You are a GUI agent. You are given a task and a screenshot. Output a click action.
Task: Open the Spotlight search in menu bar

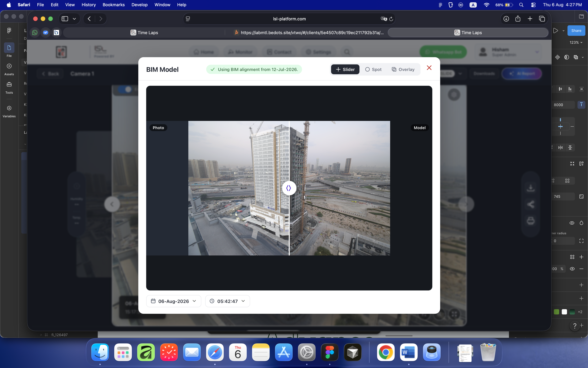pos(521,5)
